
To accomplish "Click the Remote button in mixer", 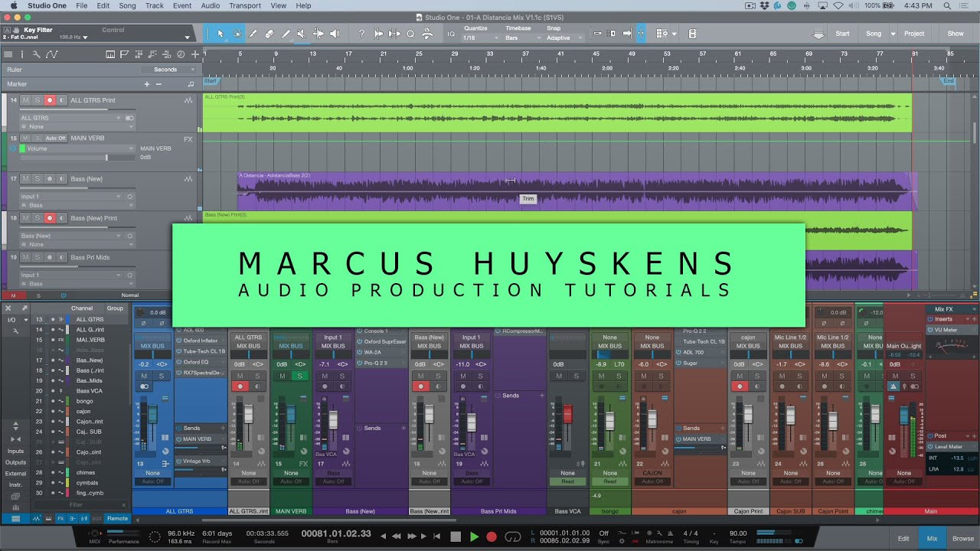I will [x=117, y=518].
